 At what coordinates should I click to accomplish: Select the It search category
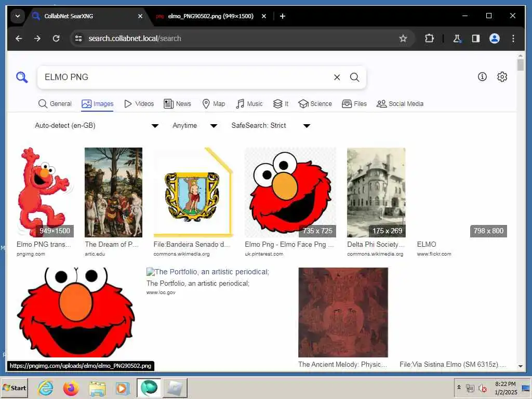[x=281, y=104]
